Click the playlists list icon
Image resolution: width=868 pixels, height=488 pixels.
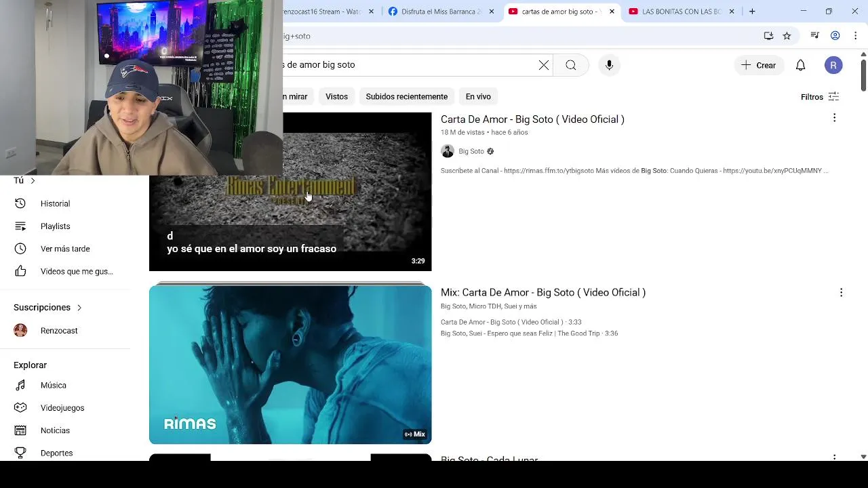point(20,226)
